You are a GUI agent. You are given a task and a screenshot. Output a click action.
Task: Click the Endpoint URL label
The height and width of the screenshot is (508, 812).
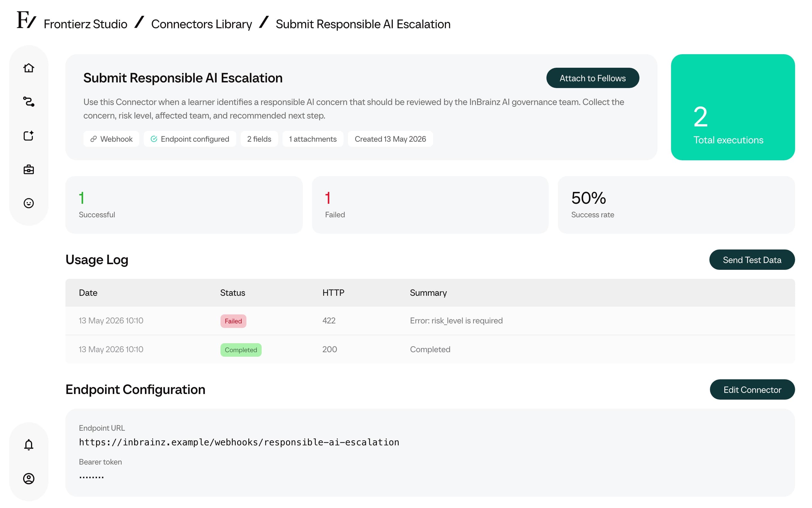pos(102,428)
